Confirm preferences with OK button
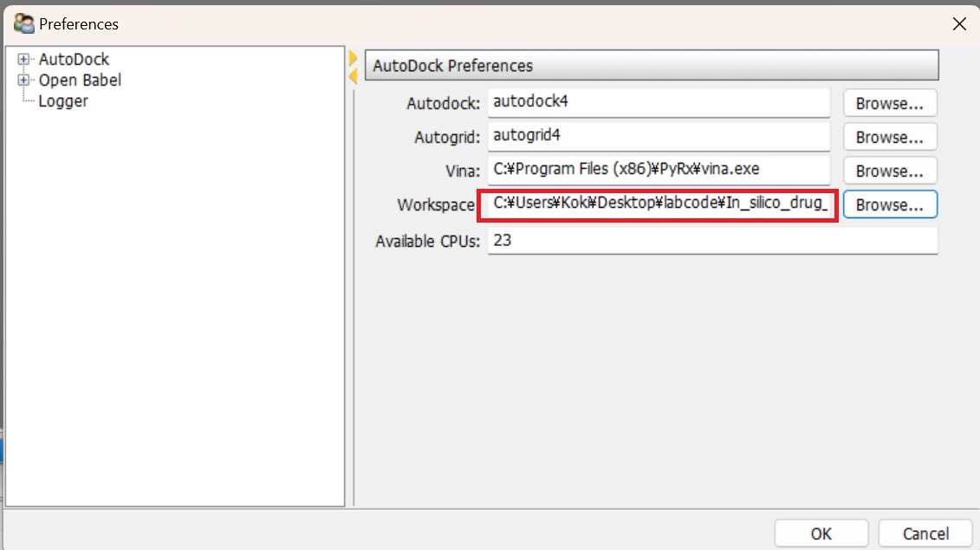980x550 pixels. 821,534
